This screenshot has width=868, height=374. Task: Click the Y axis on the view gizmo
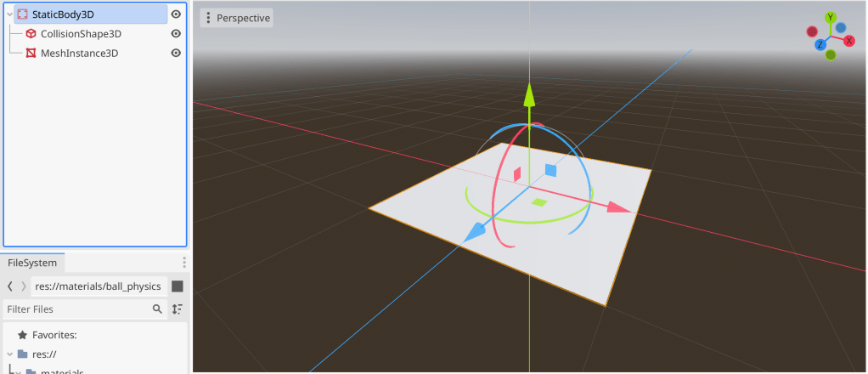pyautogui.click(x=831, y=18)
